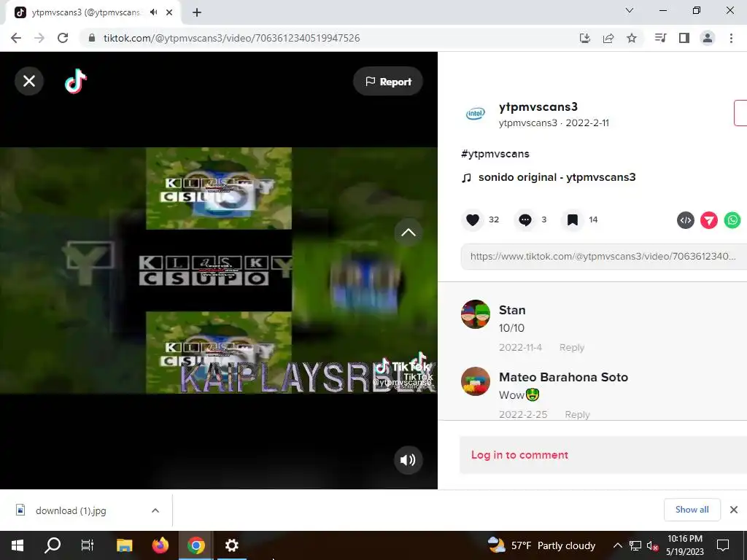Go to previous video with up chevron
This screenshot has width=747, height=560.
(409, 233)
